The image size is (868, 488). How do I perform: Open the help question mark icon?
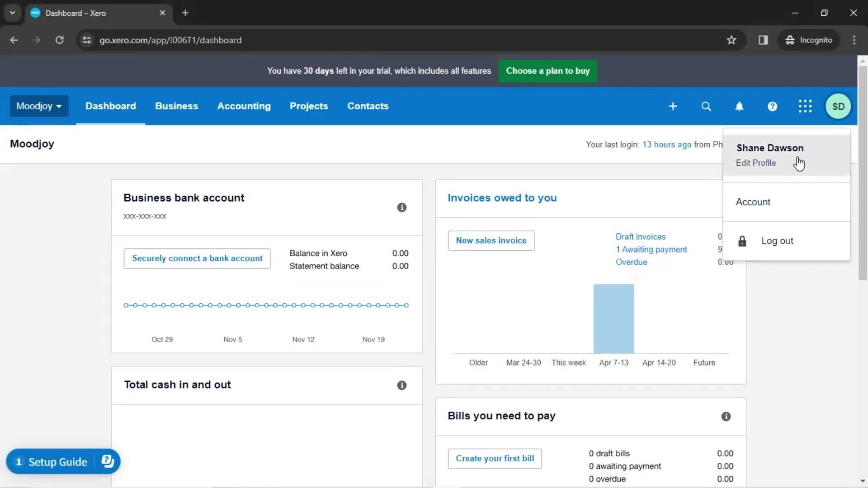point(772,106)
